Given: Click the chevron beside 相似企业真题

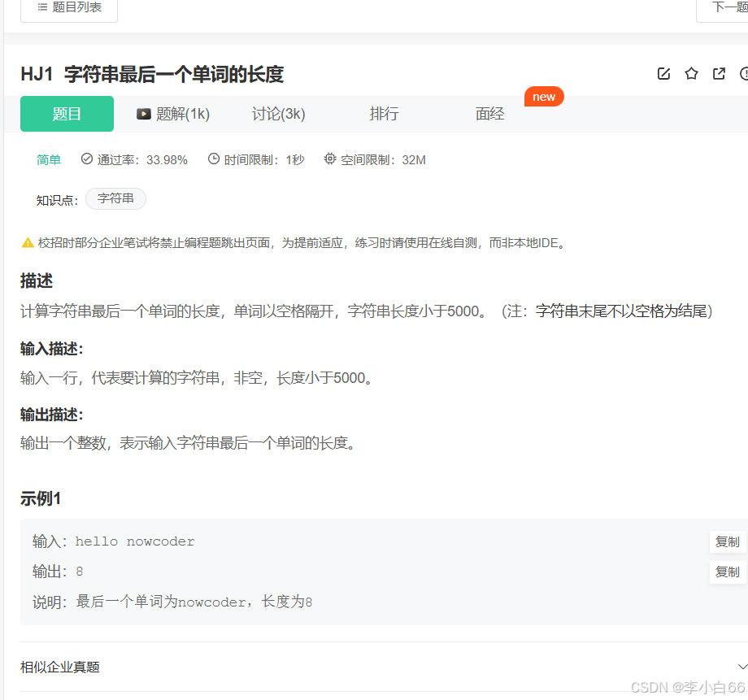Looking at the screenshot, I should click(x=742, y=667).
